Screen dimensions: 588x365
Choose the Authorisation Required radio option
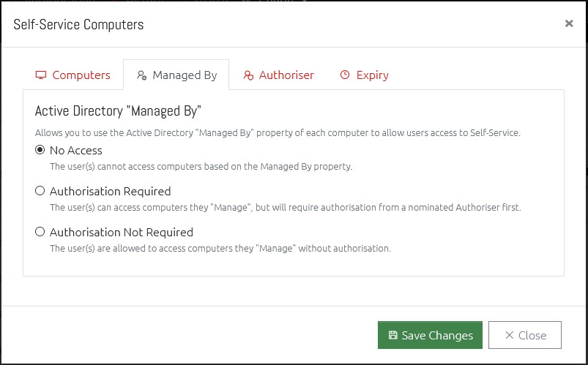(40, 191)
